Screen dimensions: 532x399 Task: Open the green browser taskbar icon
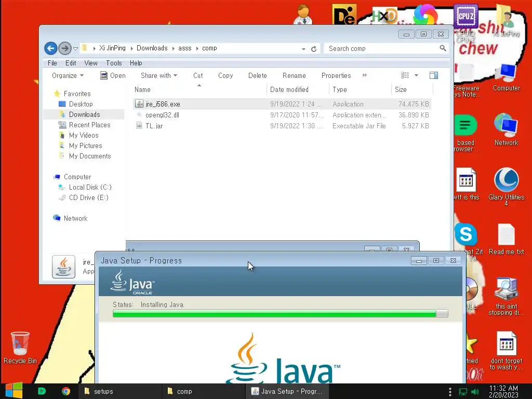click(x=42, y=391)
